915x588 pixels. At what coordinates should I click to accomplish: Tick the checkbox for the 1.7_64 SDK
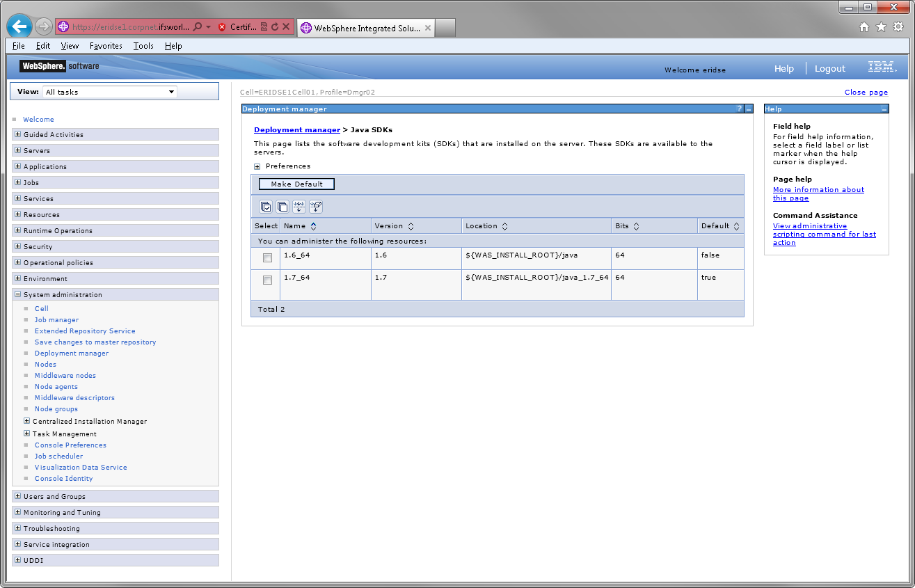[267, 280]
